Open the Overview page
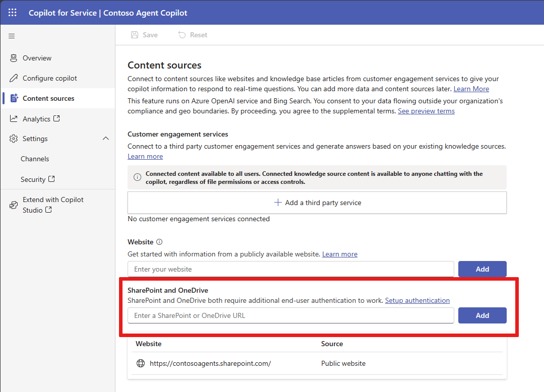The width and height of the screenshot is (544, 392). coord(37,58)
